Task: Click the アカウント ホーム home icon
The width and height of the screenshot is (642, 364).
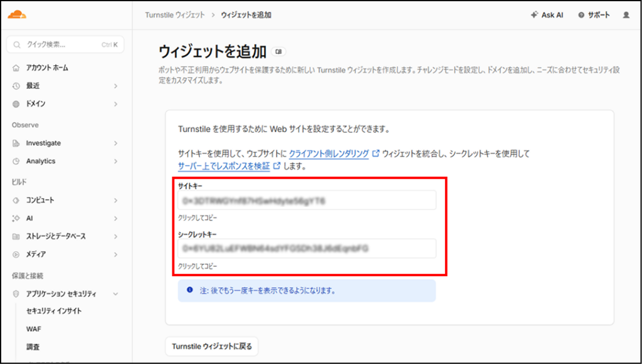Action: click(16, 68)
